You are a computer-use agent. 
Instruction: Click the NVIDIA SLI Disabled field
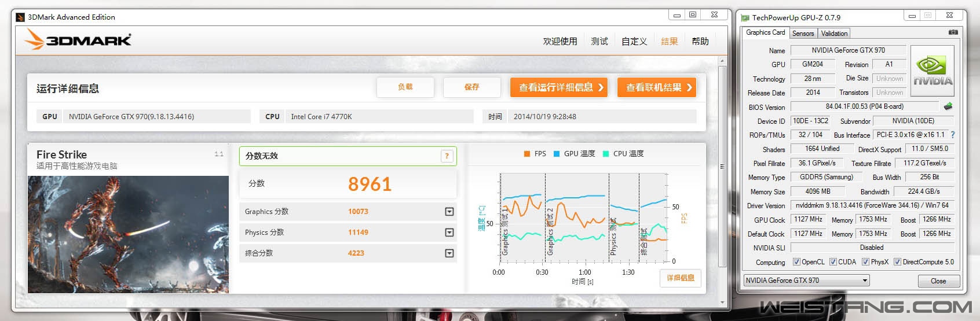pyautogui.click(x=872, y=248)
